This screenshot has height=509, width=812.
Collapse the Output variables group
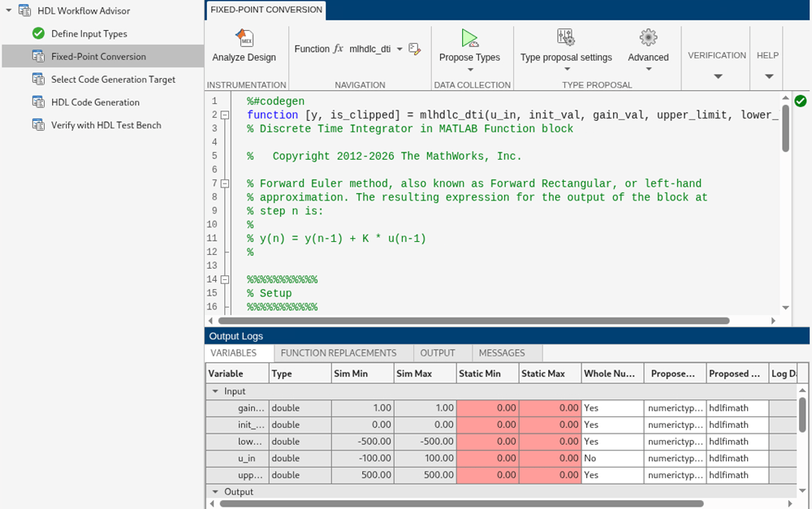point(215,492)
